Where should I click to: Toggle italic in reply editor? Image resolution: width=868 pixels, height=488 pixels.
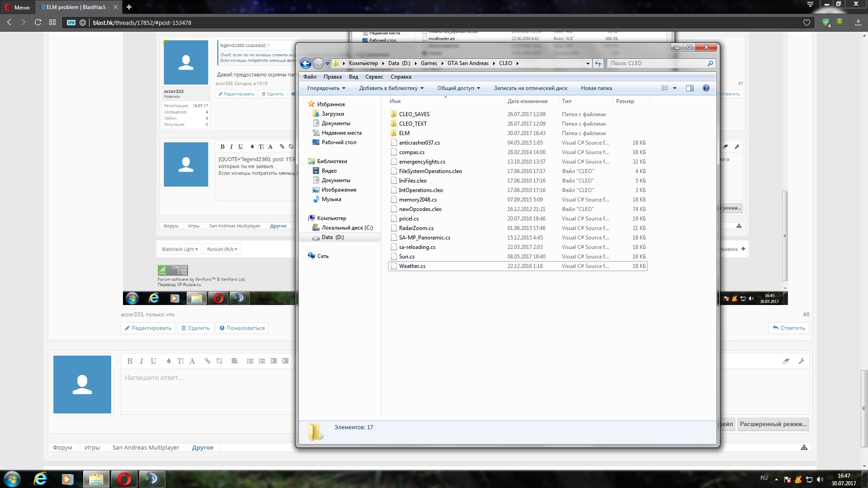coord(142,361)
